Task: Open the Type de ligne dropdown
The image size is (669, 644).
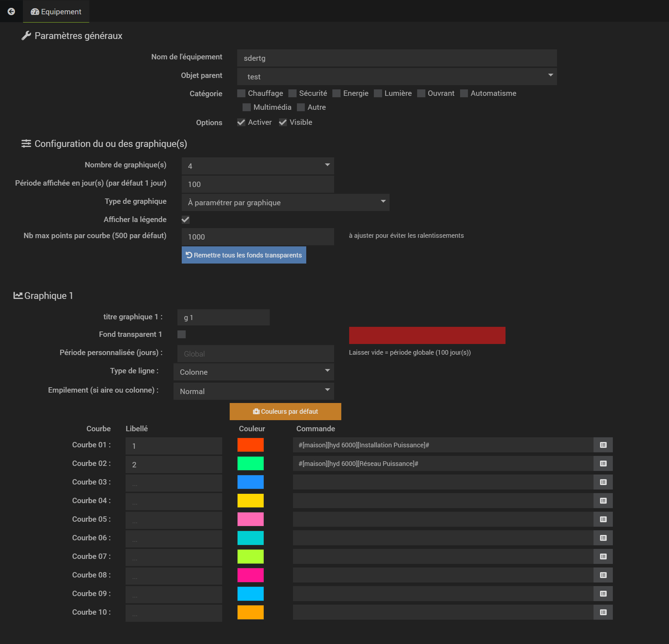Action: (254, 372)
